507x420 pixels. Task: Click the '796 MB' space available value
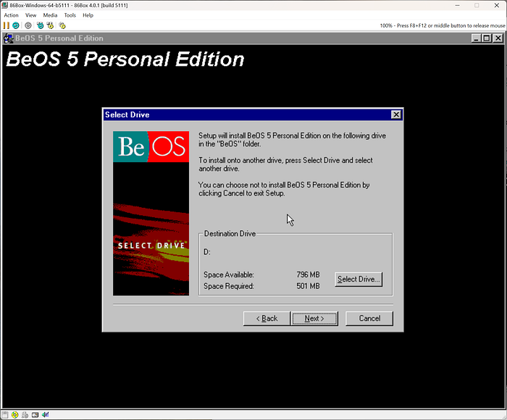[x=308, y=274]
